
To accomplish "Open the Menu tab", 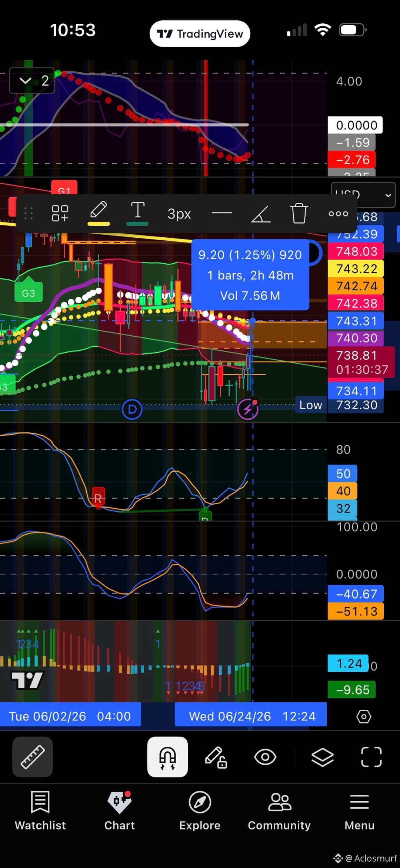I will (x=359, y=811).
